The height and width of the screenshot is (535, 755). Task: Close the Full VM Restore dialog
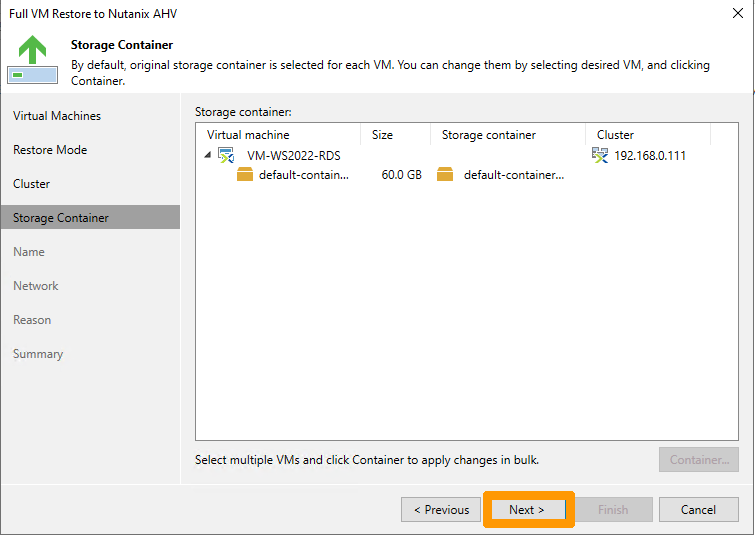click(738, 13)
